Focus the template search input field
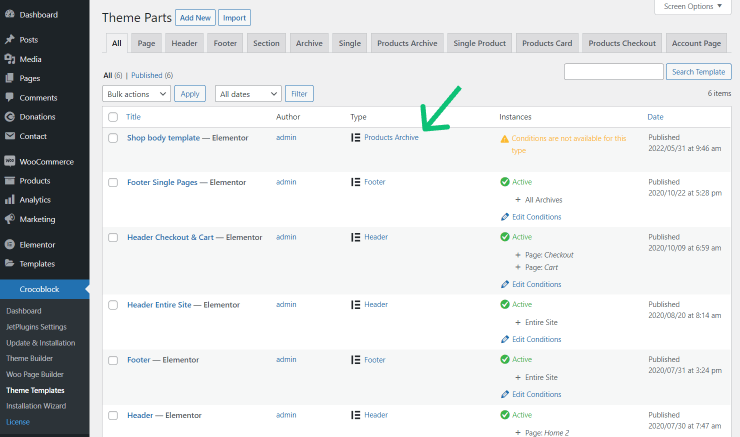The width and height of the screenshot is (740, 437). point(614,72)
